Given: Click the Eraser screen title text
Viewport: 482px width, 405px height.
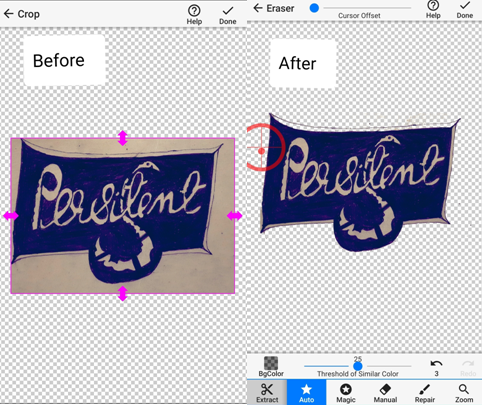Looking at the screenshot, I should pyautogui.click(x=280, y=8).
